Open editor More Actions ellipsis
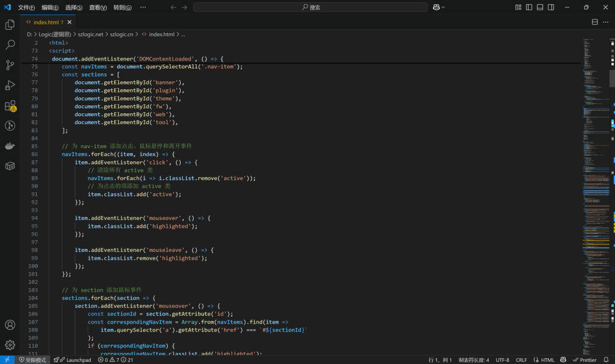615x364 pixels. [606, 22]
